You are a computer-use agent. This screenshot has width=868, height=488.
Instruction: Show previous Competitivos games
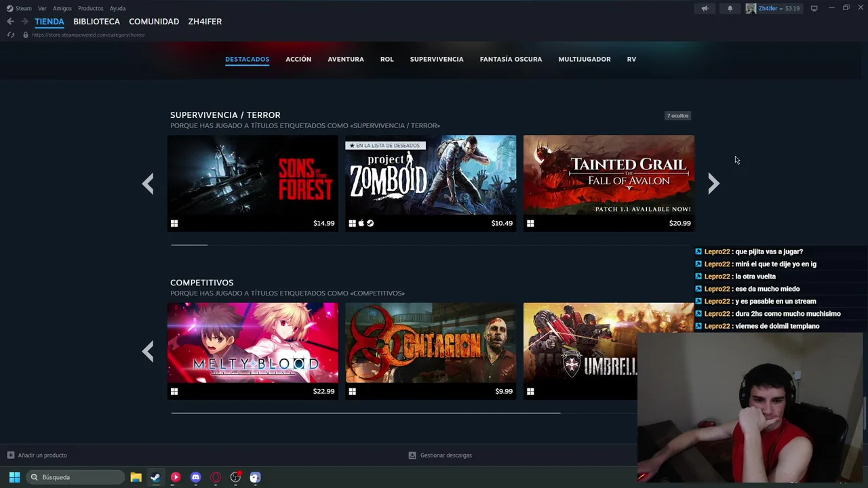[x=148, y=351]
